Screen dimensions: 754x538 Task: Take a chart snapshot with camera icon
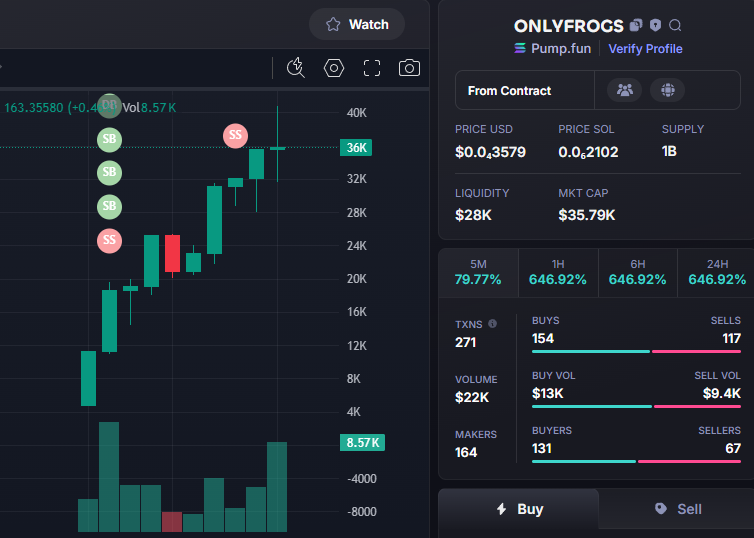point(409,68)
